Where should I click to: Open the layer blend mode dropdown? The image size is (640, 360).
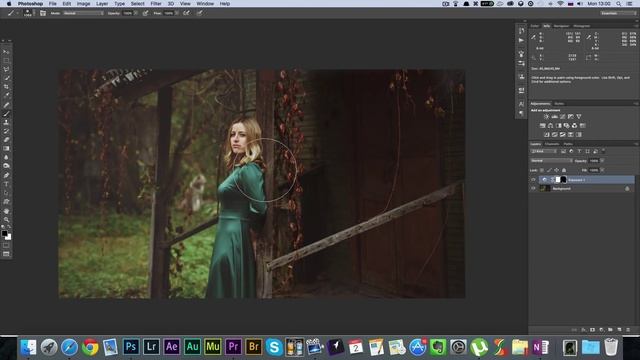tap(551, 161)
